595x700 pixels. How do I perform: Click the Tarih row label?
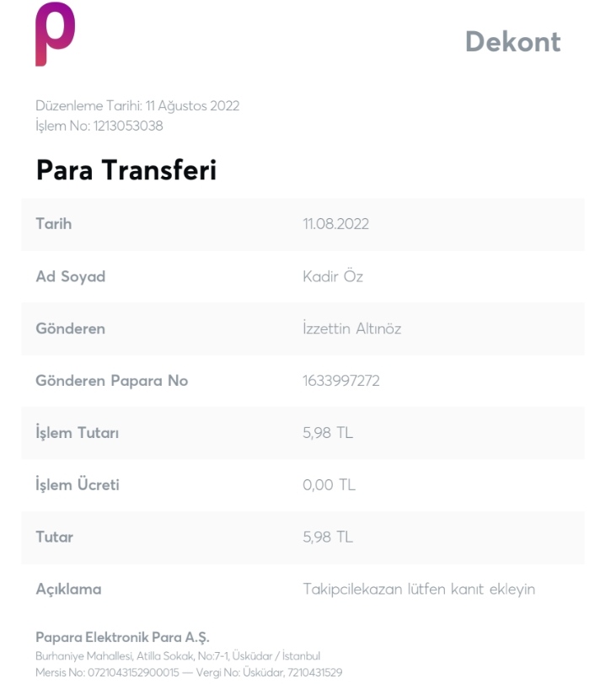click(x=54, y=224)
